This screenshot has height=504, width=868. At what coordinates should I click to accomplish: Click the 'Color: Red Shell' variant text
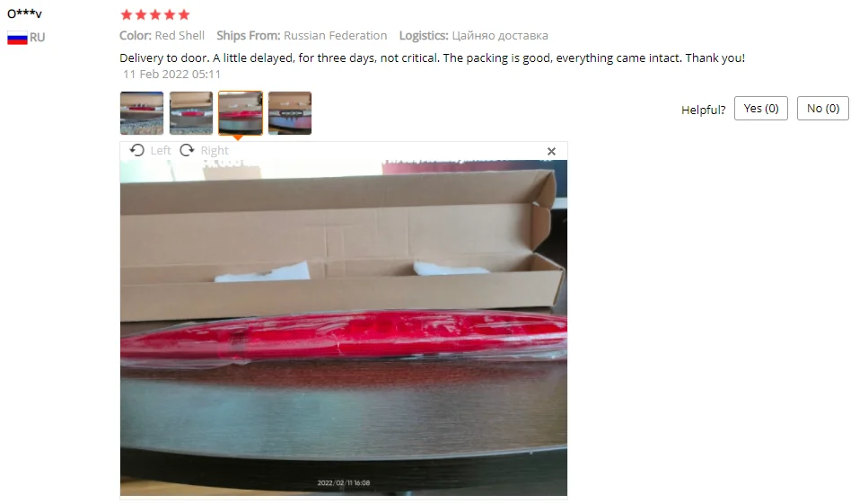162,35
